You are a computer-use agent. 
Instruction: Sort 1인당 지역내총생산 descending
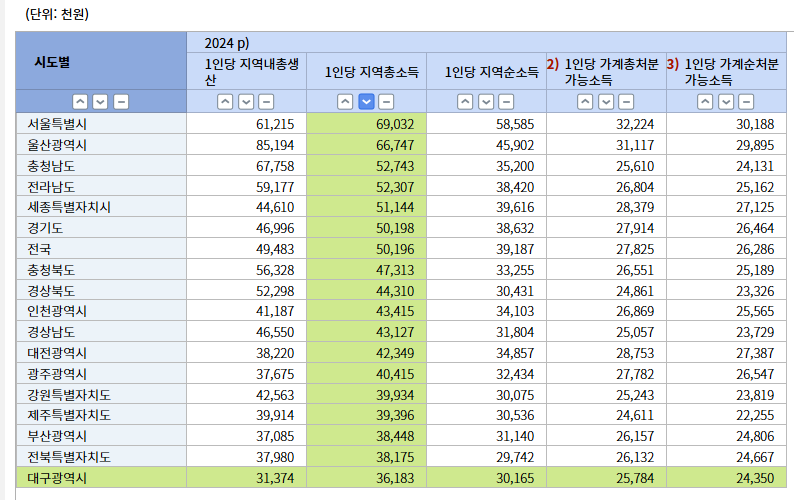click(x=246, y=101)
